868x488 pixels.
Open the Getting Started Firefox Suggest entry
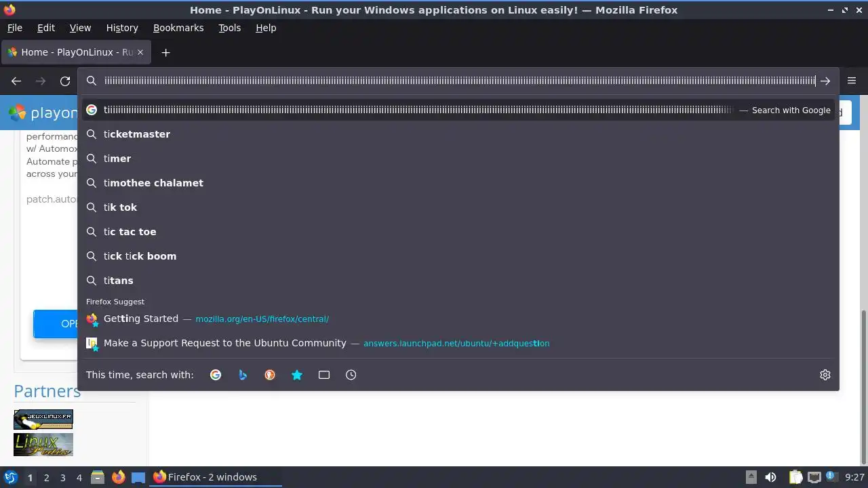tap(458, 319)
